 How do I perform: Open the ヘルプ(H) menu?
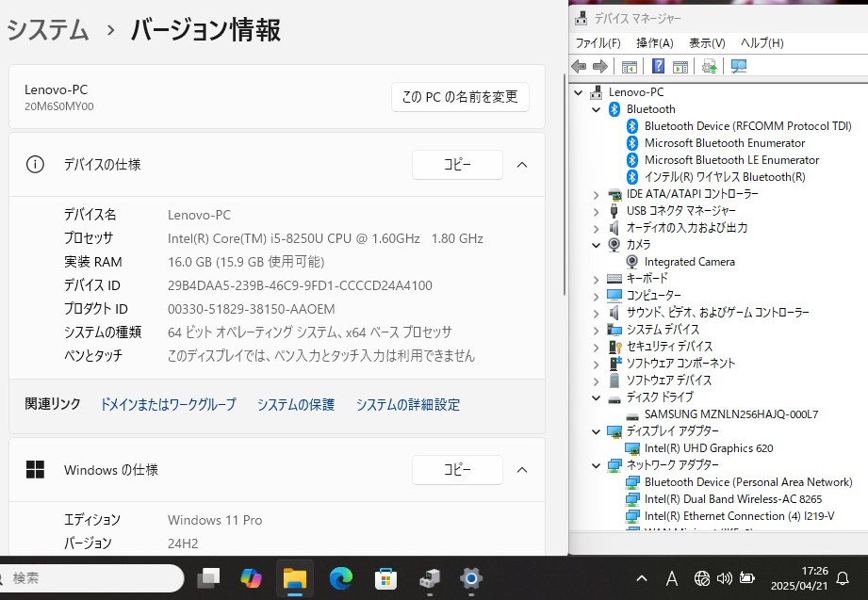tap(762, 43)
